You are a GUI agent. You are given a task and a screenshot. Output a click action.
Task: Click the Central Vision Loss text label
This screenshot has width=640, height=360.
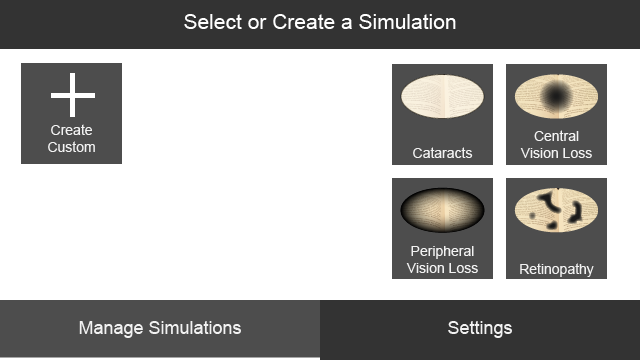coord(556,144)
